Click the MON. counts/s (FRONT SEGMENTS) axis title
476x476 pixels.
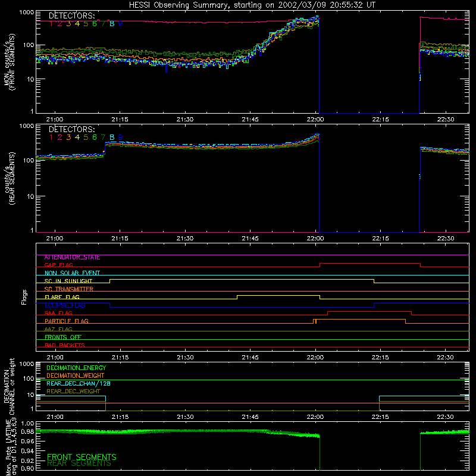(x=9, y=62)
